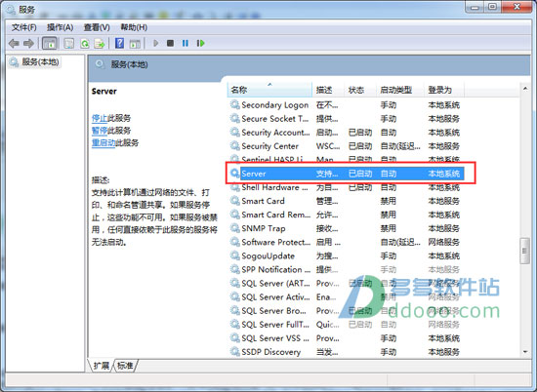537x392 pixels.
Task: Toggle the show/hide console tree icon
Action: [50, 44]
